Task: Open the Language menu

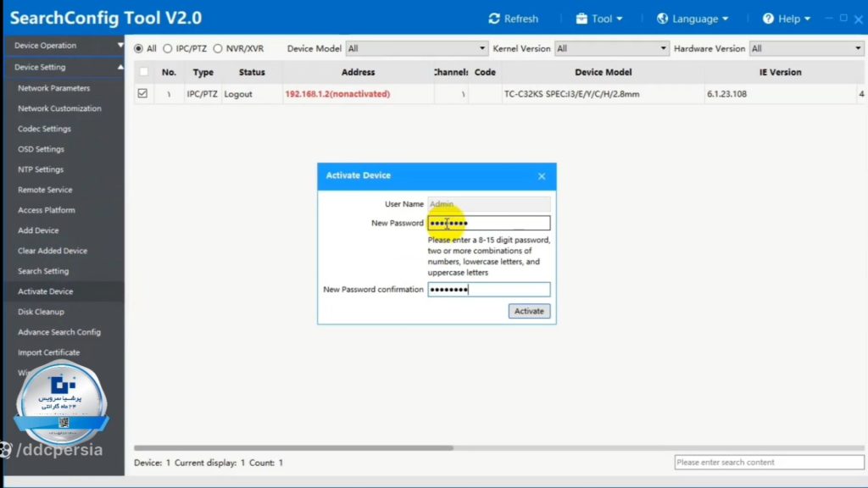Action: pos(693,19)
